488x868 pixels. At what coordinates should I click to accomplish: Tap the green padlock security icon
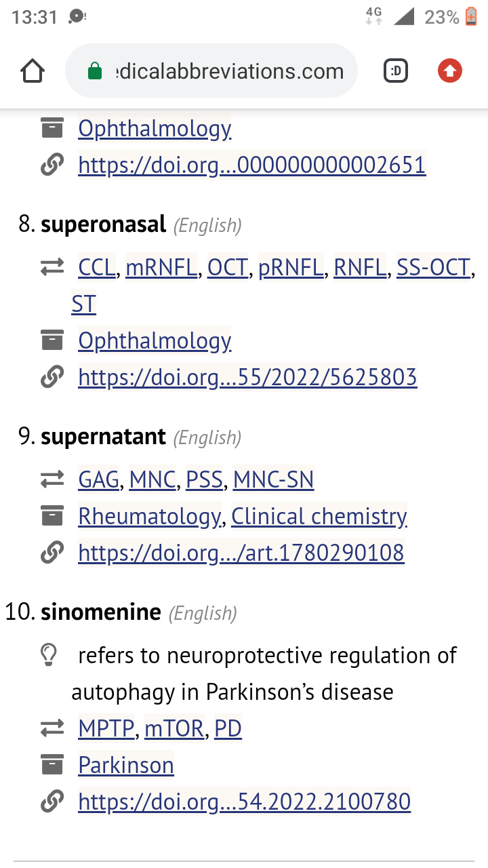coord(95,71)
